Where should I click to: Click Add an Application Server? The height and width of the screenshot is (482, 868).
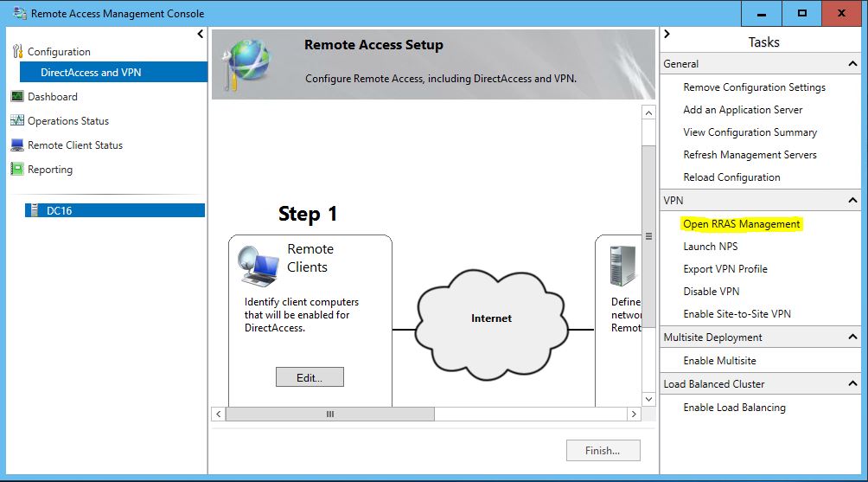(743, 110)
